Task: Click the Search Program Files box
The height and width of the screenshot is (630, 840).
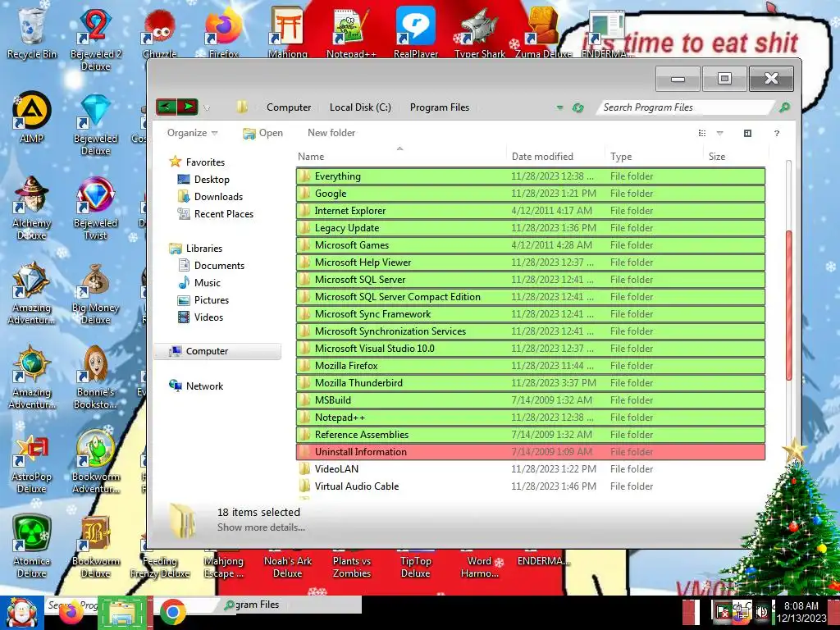Action: (x=685, y=107)
